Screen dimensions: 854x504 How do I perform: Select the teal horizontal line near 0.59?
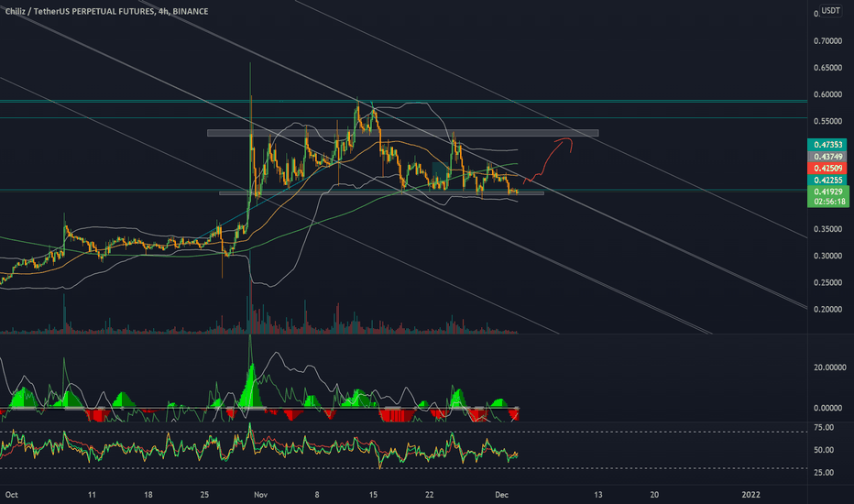click(x=403, y=102)
